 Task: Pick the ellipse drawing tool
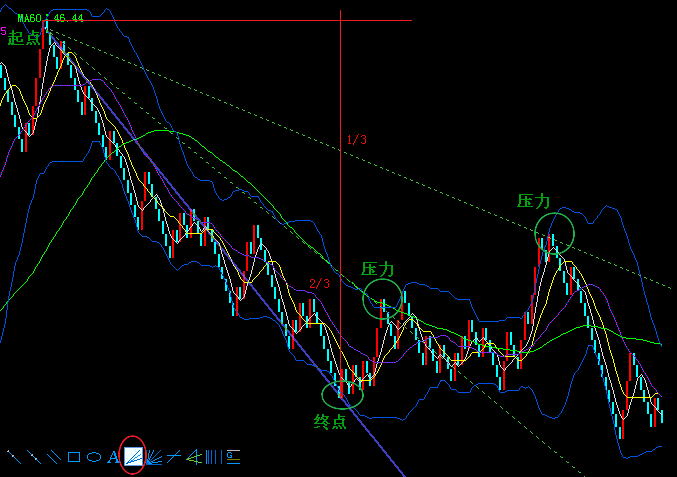[93, 457]
